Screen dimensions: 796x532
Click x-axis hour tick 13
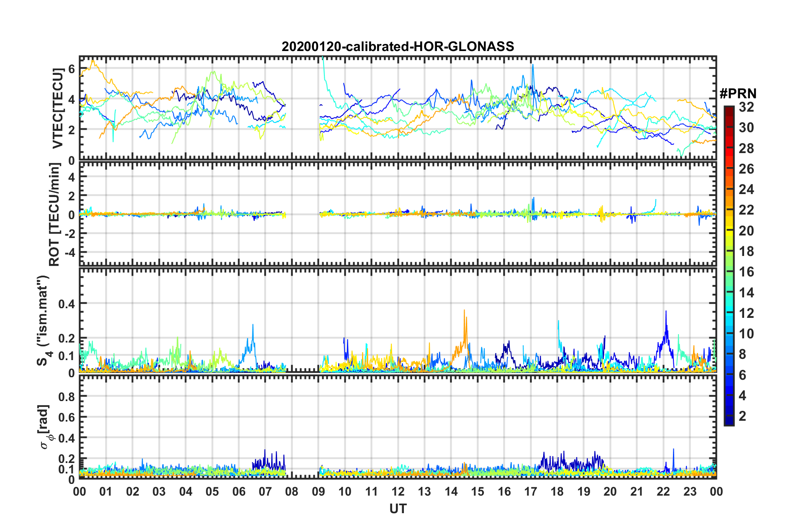pos(424,491)
